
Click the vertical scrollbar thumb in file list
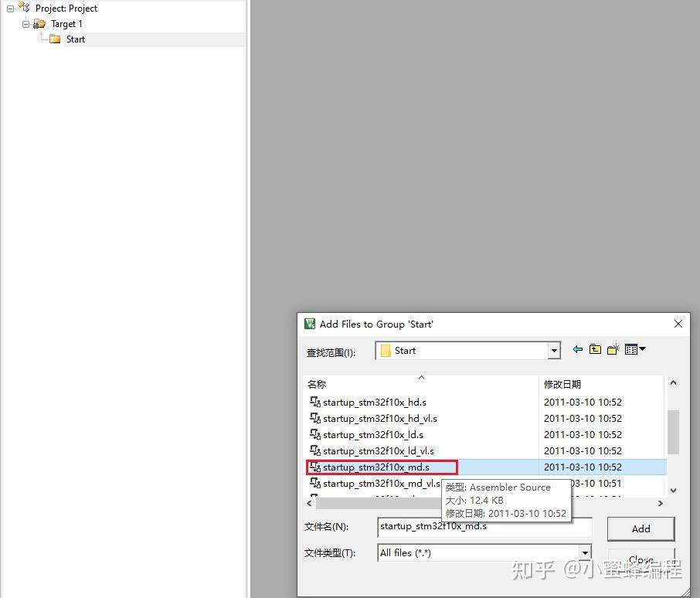[673, 432]
